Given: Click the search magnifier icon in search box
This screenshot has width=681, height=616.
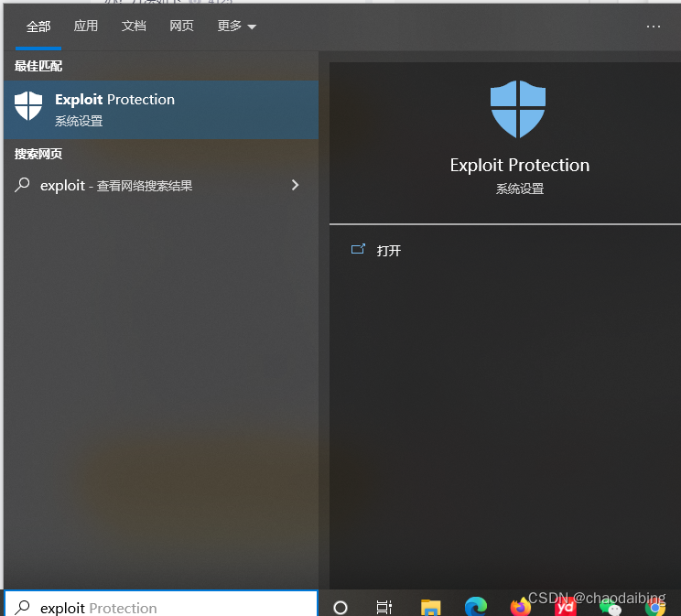Looking at the screenshot, I should click(x=22, y=608).
